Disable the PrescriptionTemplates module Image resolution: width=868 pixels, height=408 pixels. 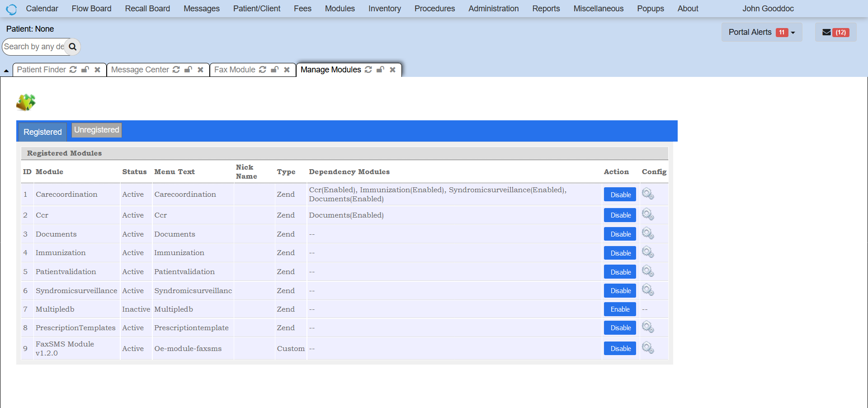click(620, 328)
